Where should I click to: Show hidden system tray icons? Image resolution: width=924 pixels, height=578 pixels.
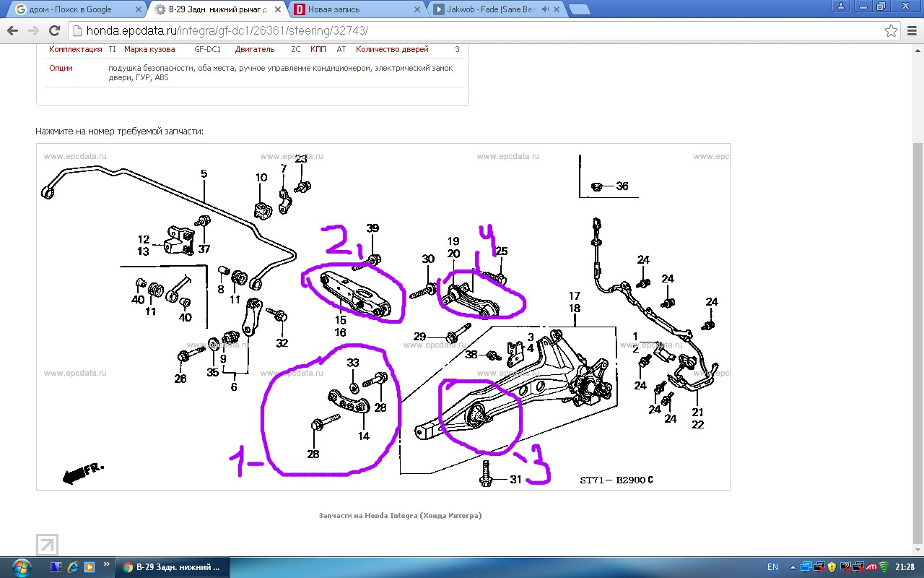click(793, 567)
